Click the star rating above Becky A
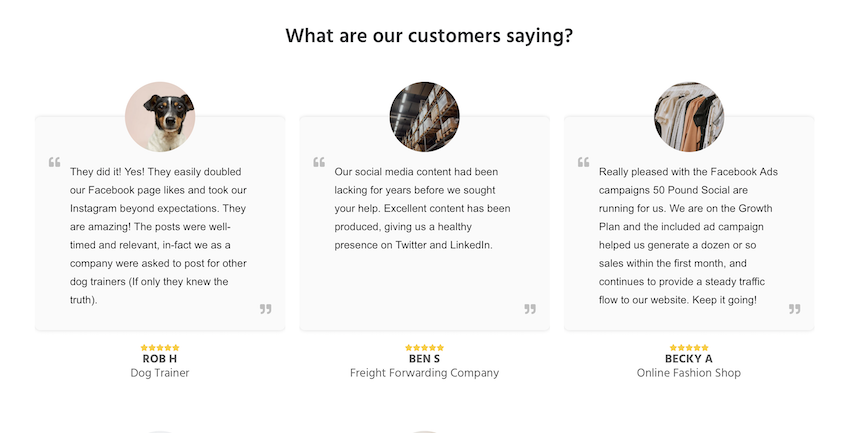 pos(689,348)
